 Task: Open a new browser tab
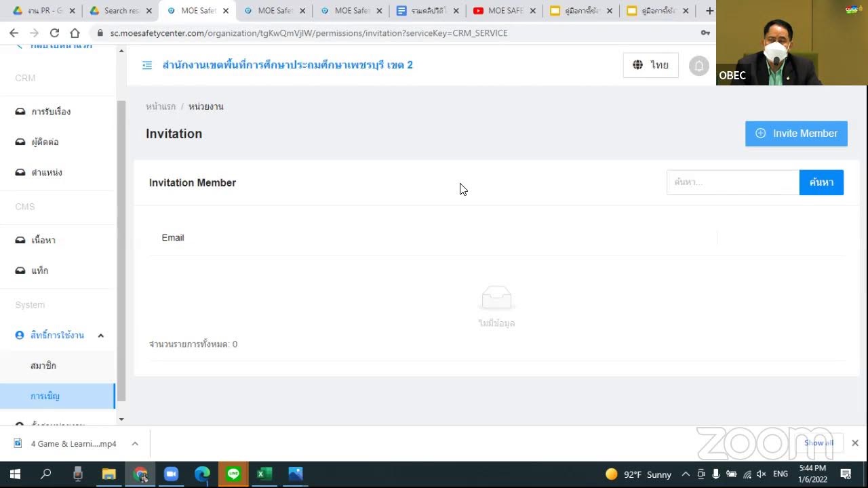point(709,11)
